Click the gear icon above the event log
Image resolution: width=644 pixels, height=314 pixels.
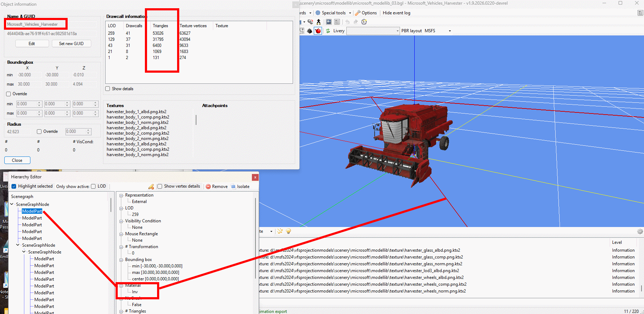click(640, 232)
